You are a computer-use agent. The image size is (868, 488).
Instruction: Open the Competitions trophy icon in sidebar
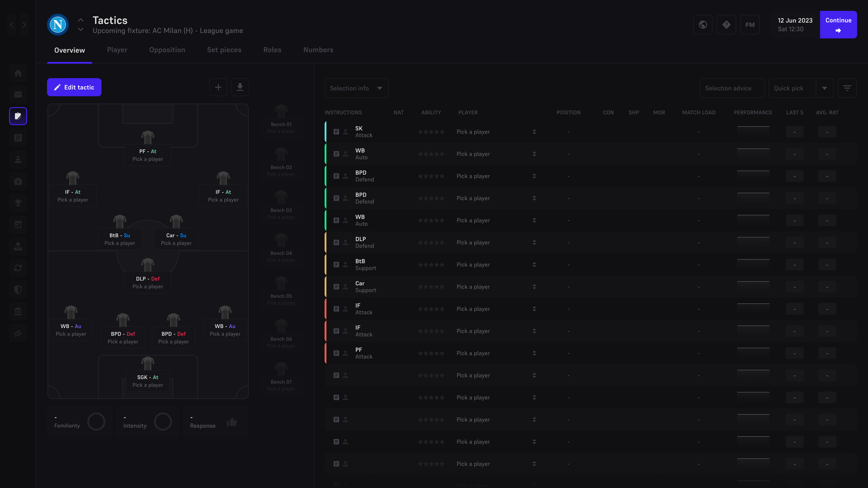(18, 203)
